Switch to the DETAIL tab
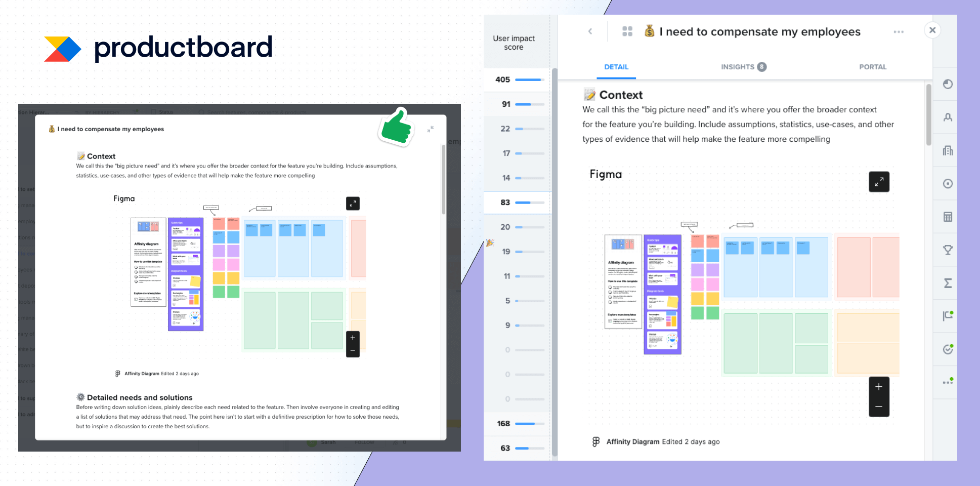 (616, 67)
